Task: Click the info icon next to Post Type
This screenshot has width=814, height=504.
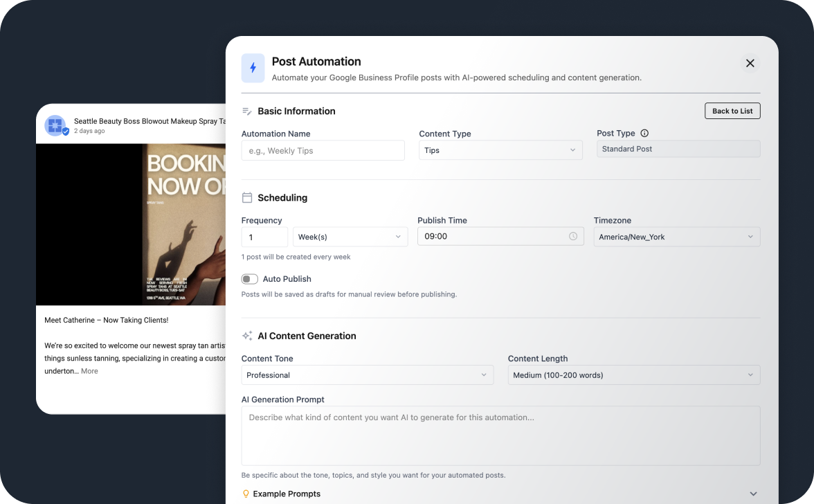Action: tap(644, 133)
